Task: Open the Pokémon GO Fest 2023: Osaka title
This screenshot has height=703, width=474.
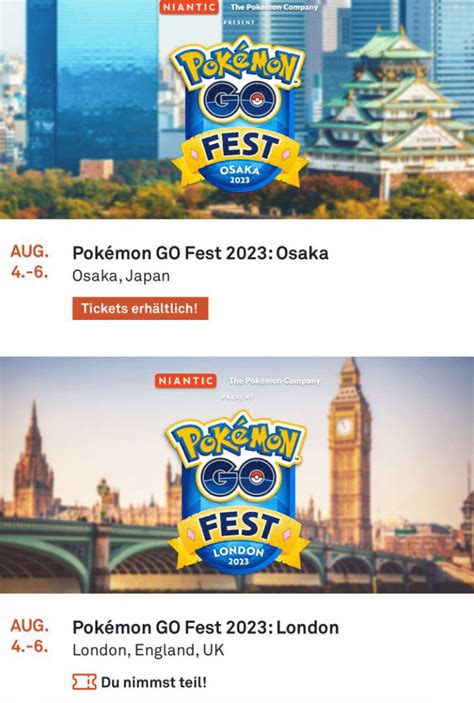Action: pyautogui.click(x=200, y=253)
